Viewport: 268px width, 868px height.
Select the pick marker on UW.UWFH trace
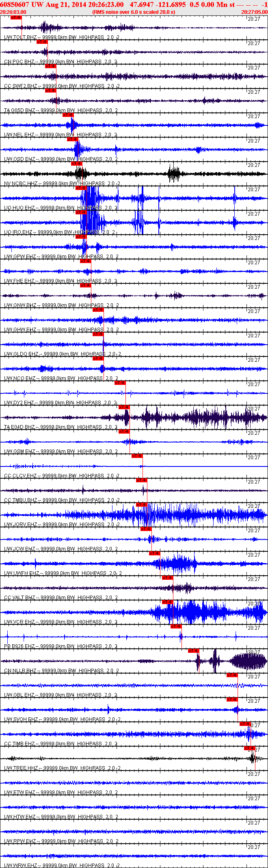click(x=155, y=553)
